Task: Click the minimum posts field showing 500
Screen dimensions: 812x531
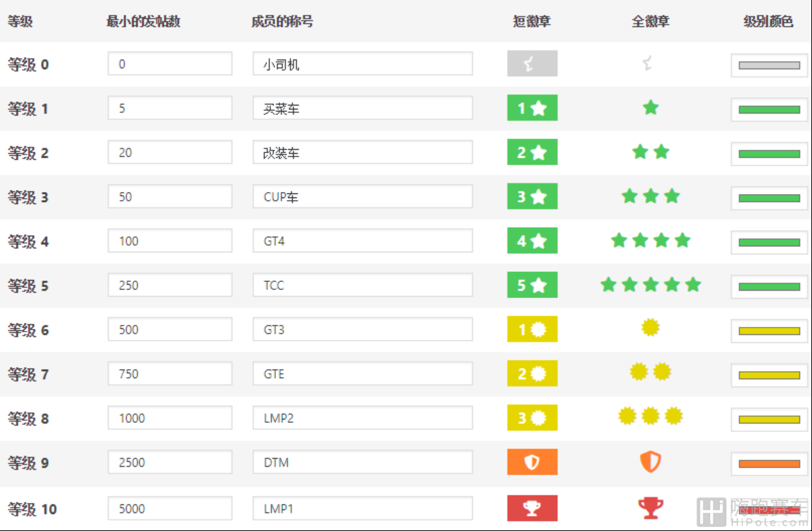Action: (x=170, y=330)
